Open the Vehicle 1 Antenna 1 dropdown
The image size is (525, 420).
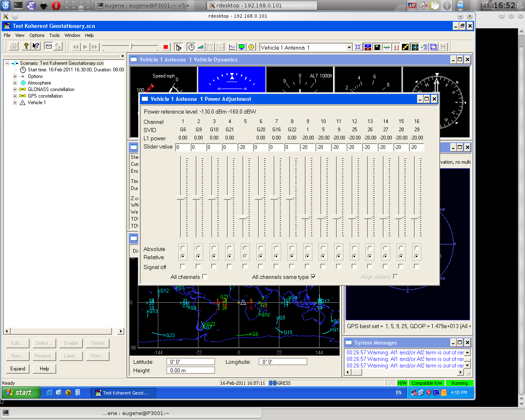coord(349,48)
